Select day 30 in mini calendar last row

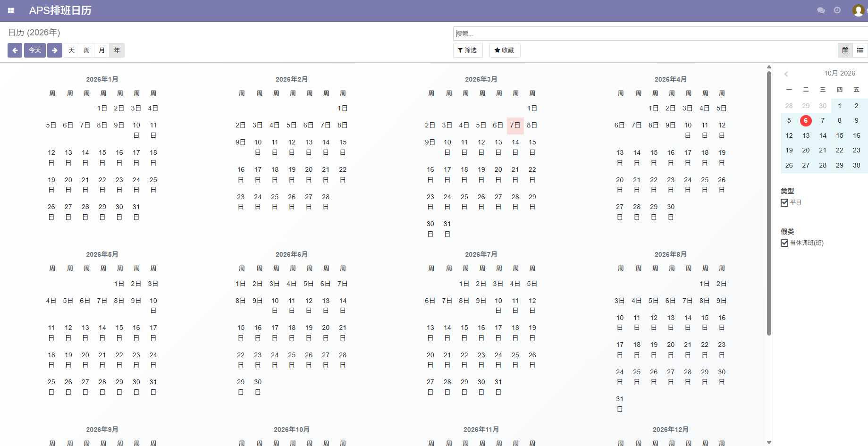[x=857, y=165]
